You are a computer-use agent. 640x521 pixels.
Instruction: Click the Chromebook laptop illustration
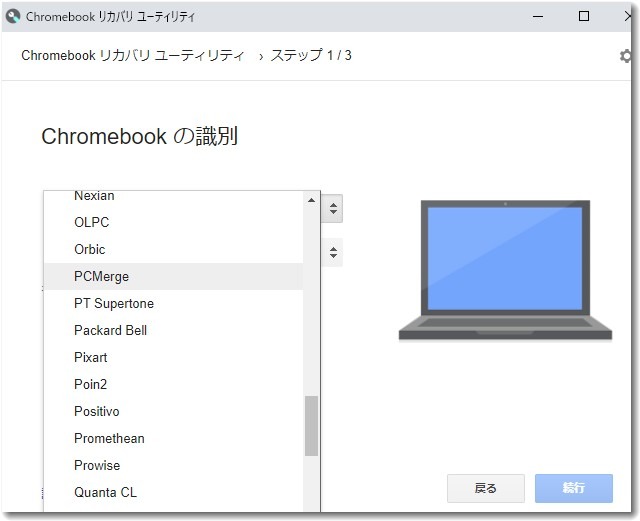[505, 269]
